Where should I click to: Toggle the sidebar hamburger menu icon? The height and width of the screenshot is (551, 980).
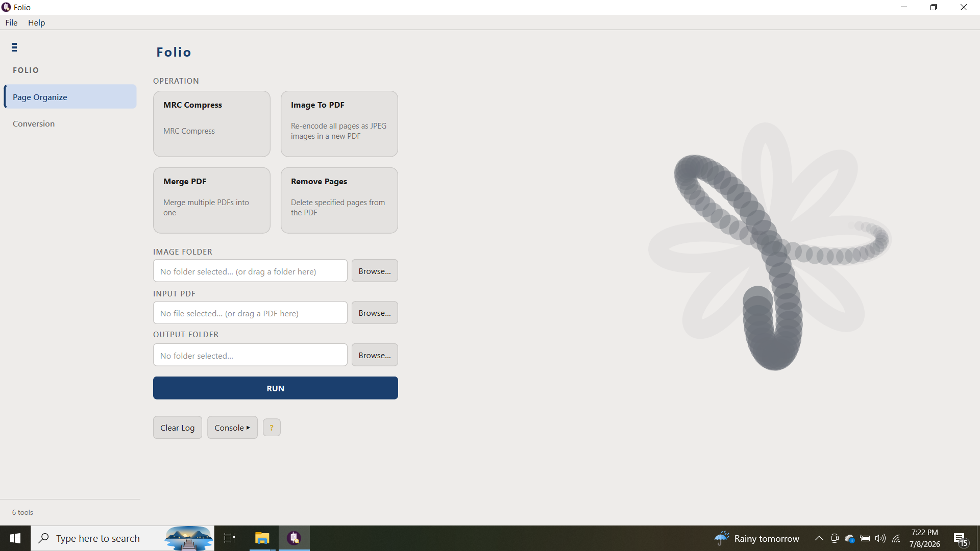click(14, 47)
